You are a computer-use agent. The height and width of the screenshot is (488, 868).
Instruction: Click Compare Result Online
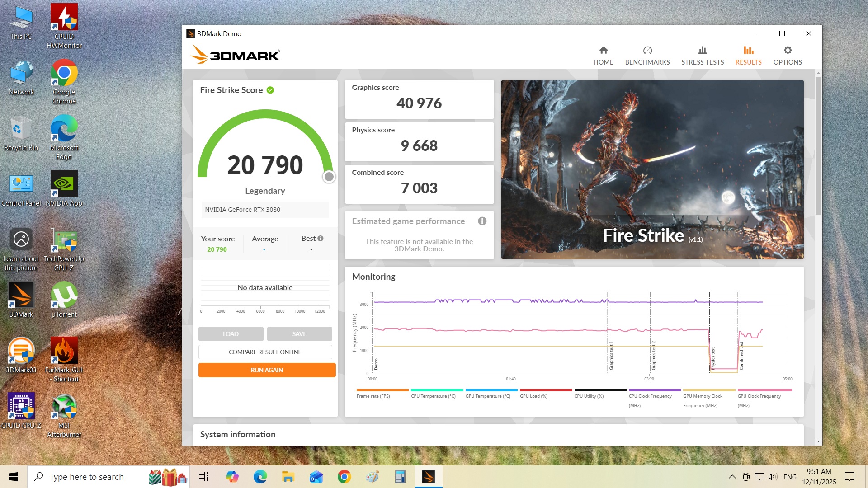click(x=265, y=352)
